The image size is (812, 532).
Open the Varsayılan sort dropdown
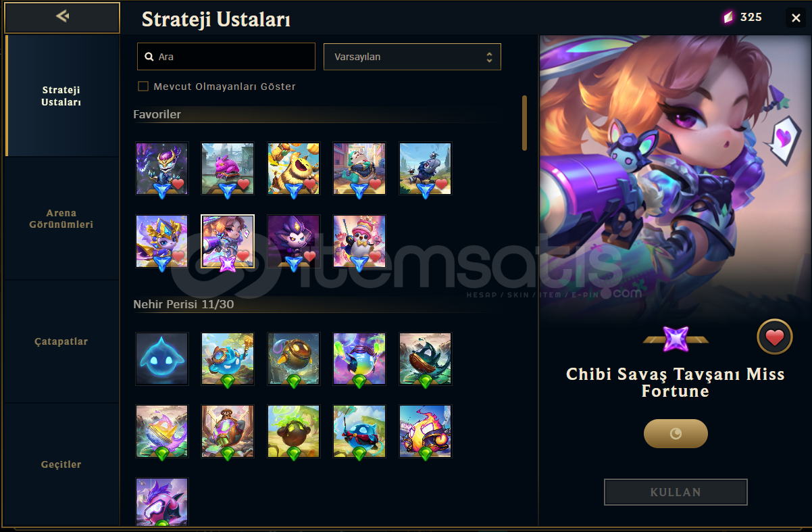point(412,57)
